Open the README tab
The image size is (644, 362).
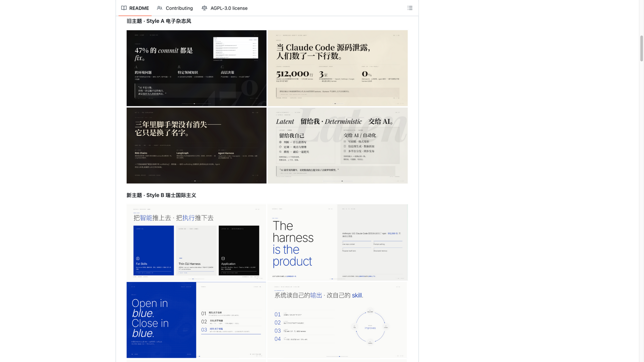click(135, 8)
